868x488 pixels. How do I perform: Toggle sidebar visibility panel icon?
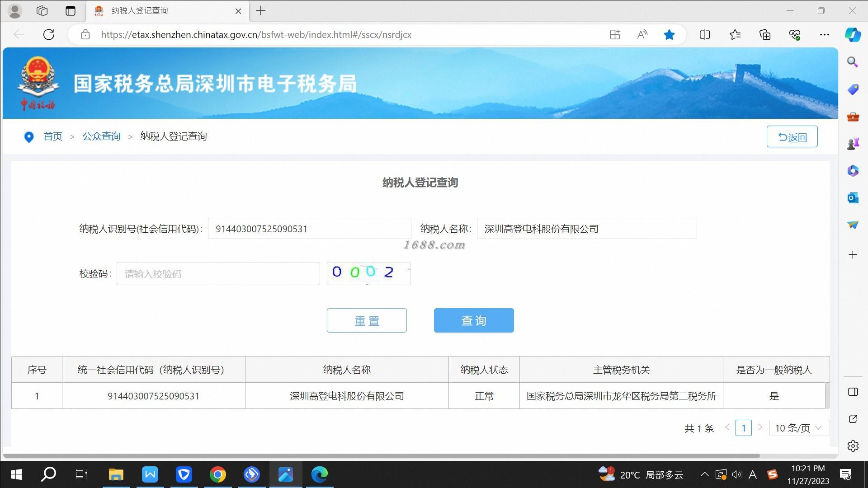click(853, 392)
